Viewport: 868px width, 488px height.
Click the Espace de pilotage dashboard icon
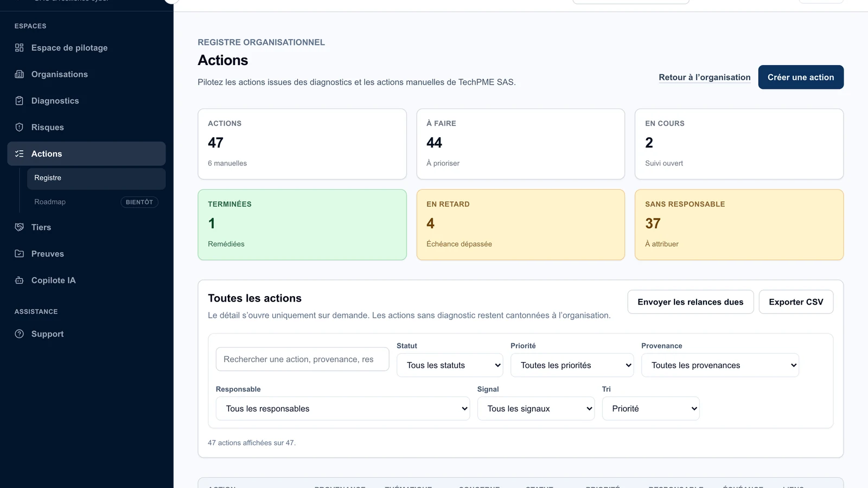[20, 48]
